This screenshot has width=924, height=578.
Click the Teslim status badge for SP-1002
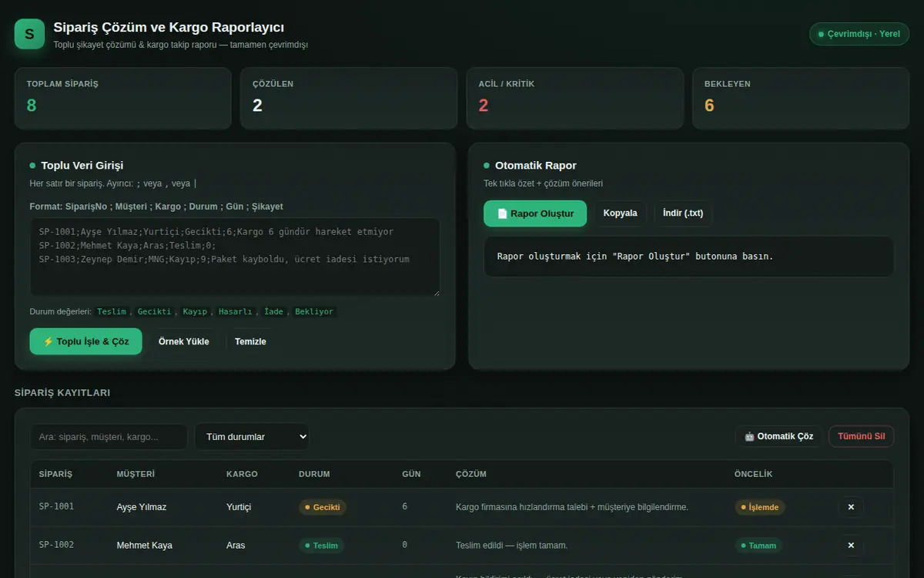coord(321,546)
